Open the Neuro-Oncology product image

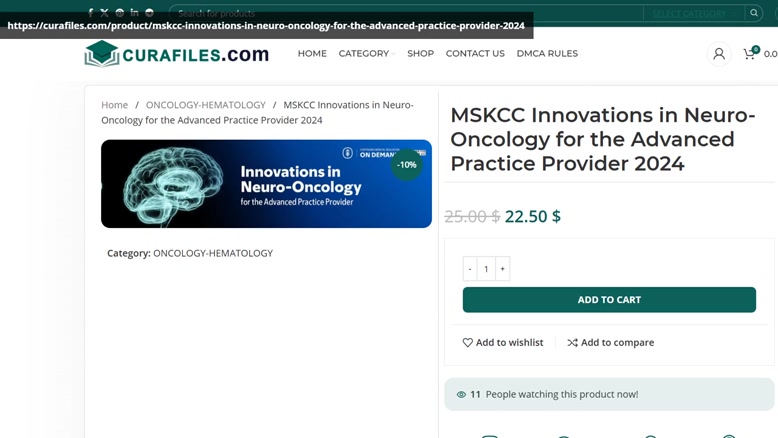[266, 184]
